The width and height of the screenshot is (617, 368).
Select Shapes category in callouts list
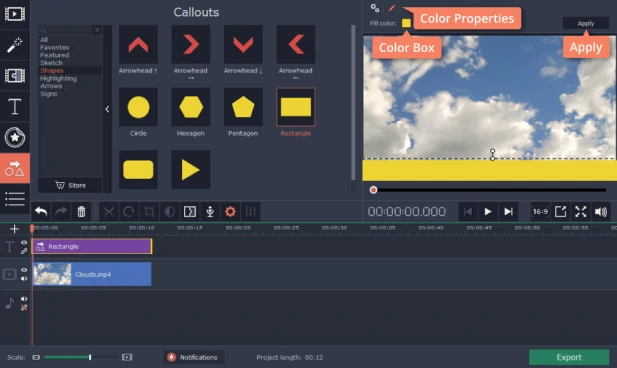click(52, 70)
